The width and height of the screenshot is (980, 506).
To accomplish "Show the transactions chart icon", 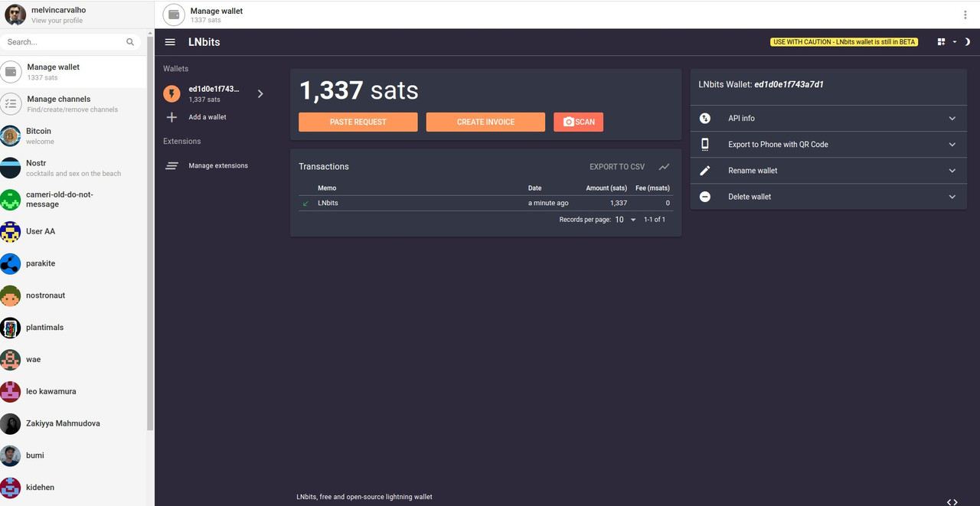I will point(664,167).
